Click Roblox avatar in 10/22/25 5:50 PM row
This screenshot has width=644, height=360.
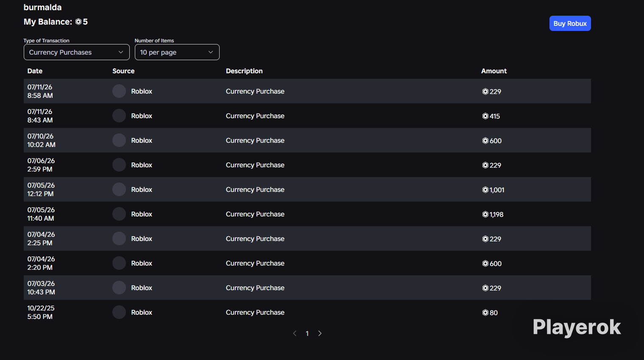coord(119,312)
